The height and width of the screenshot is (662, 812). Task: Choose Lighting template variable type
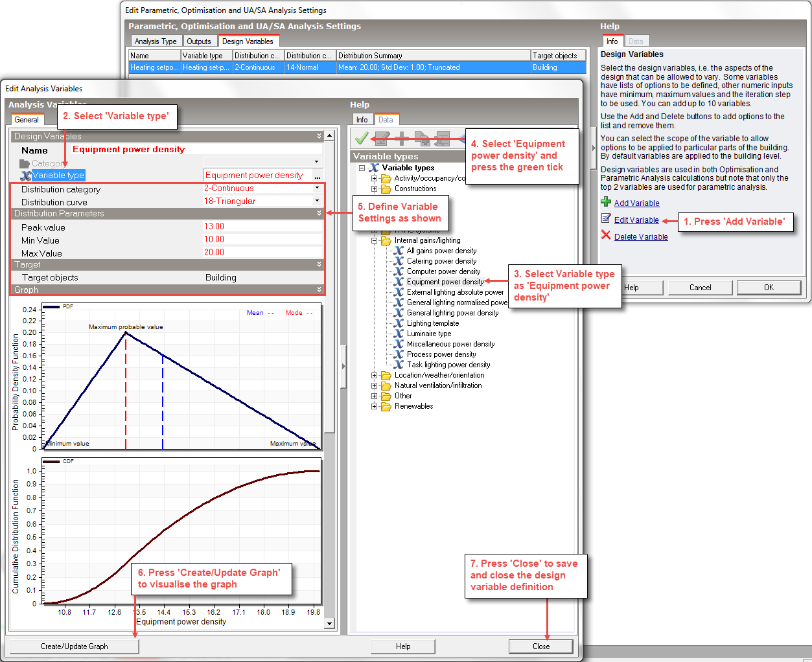click(x=432, y=323)
